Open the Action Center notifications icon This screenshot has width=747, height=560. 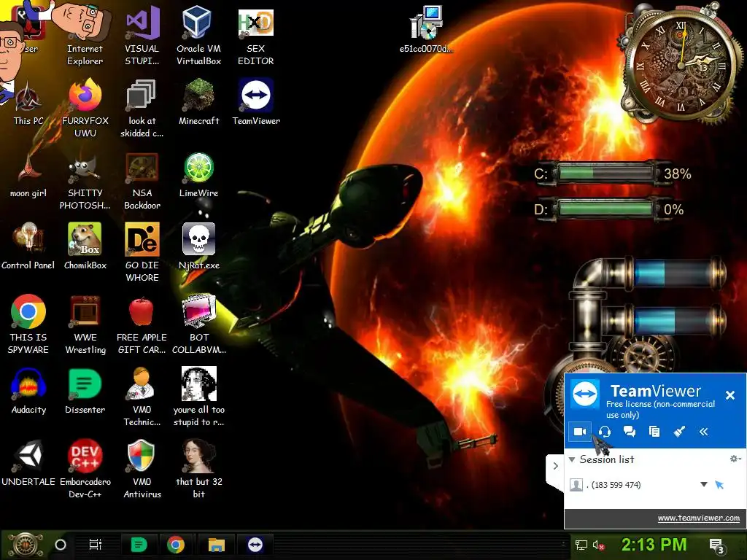pos(716,545)
